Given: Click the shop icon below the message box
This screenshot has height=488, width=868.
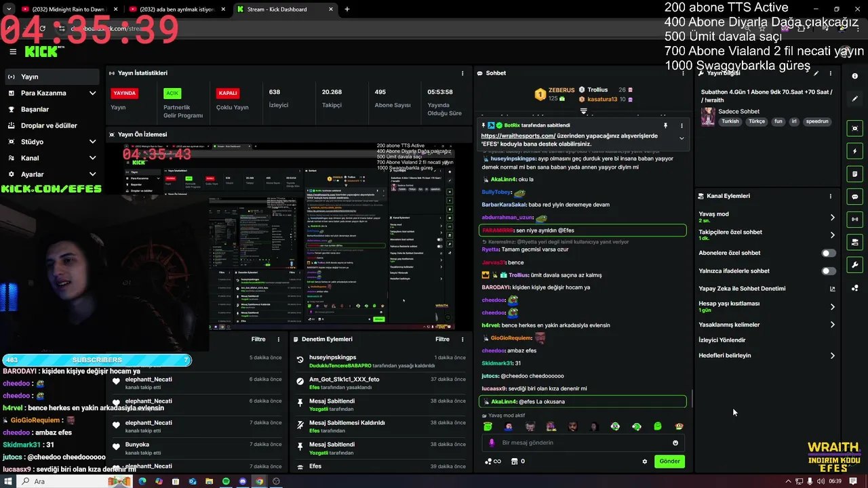Looking at the screenshot, I should (514, 462).
